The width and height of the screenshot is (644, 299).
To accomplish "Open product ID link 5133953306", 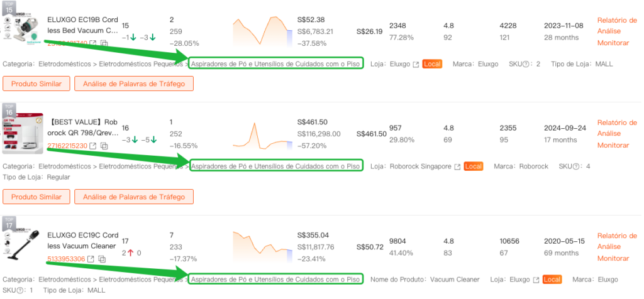I will (66, 259).
